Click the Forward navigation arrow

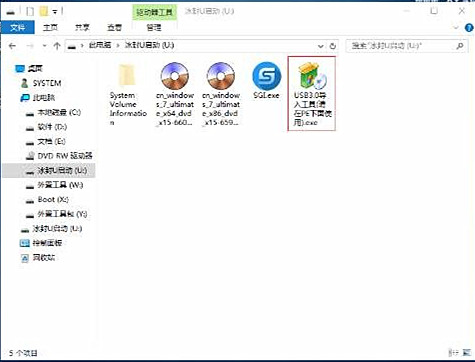(x=30, y=46)
